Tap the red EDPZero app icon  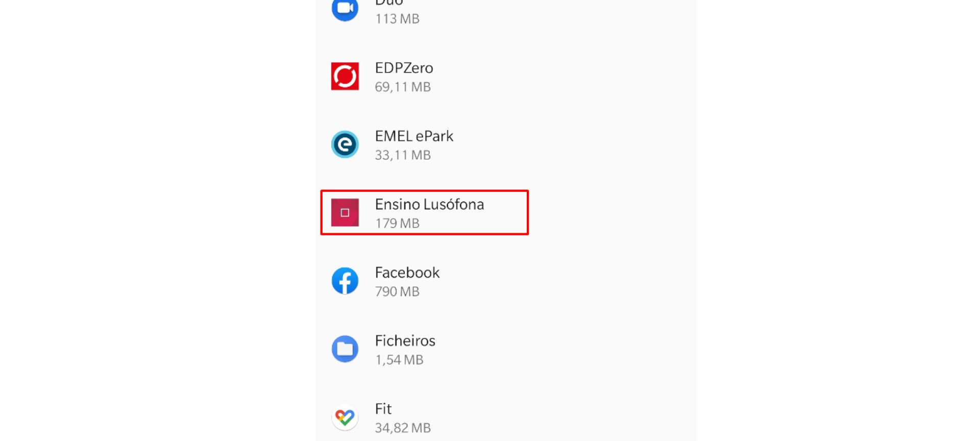pyautogui.click(x=345, y=76)
